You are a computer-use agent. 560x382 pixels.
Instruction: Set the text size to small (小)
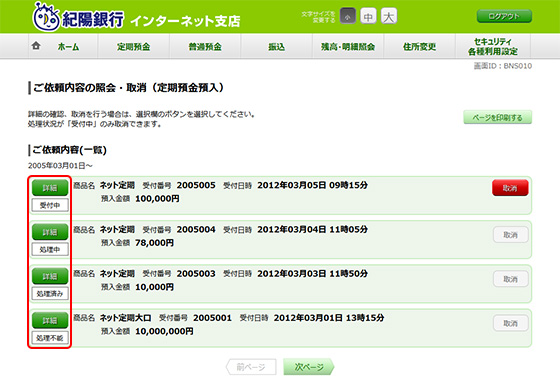(x=348, y=16)
